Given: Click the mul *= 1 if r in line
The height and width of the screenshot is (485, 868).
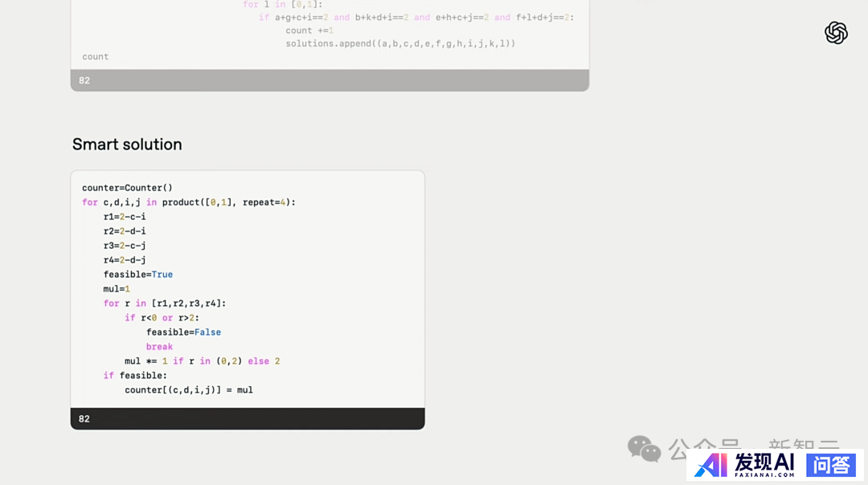Looking at the screenshot, I should point(202,361).
